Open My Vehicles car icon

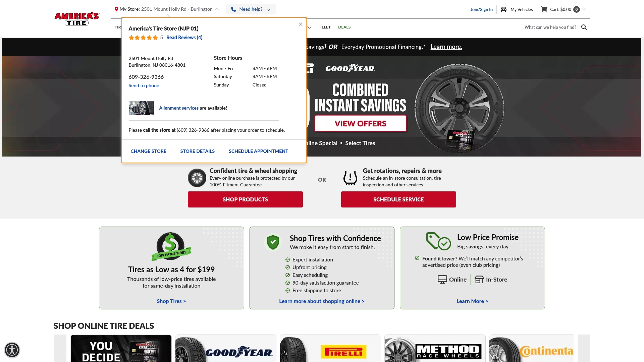pos(503,9)
